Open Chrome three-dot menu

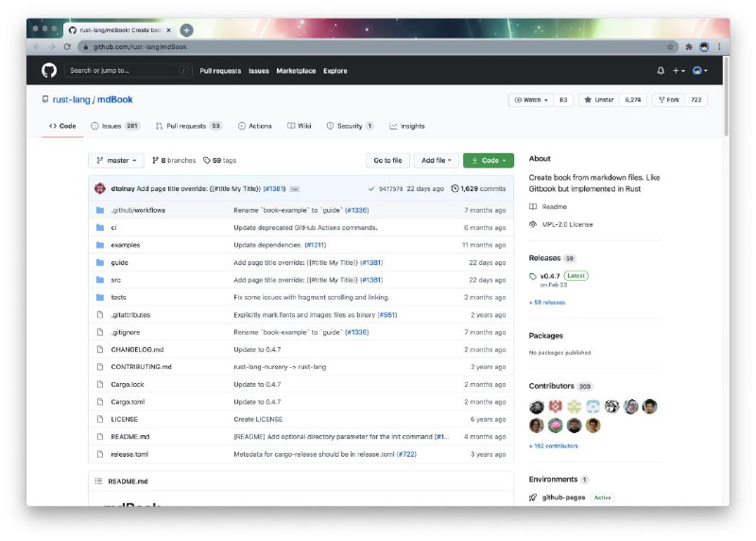pos(719,46)
